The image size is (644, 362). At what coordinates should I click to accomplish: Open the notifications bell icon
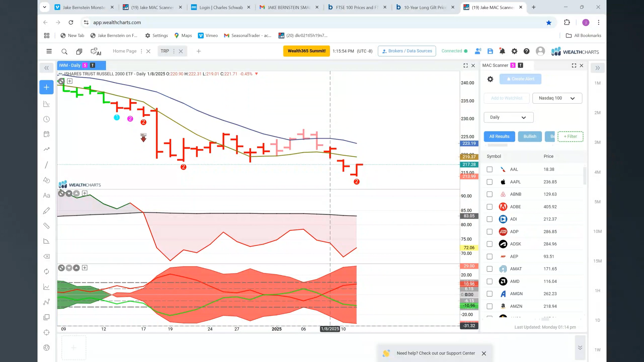point(502,51)
